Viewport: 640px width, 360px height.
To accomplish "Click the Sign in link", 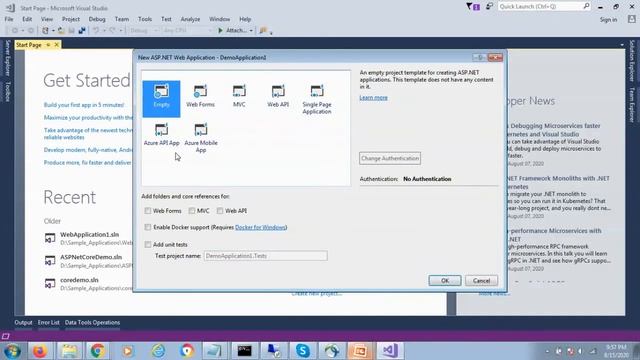I will pyautogui.click(x=608, y=20).
